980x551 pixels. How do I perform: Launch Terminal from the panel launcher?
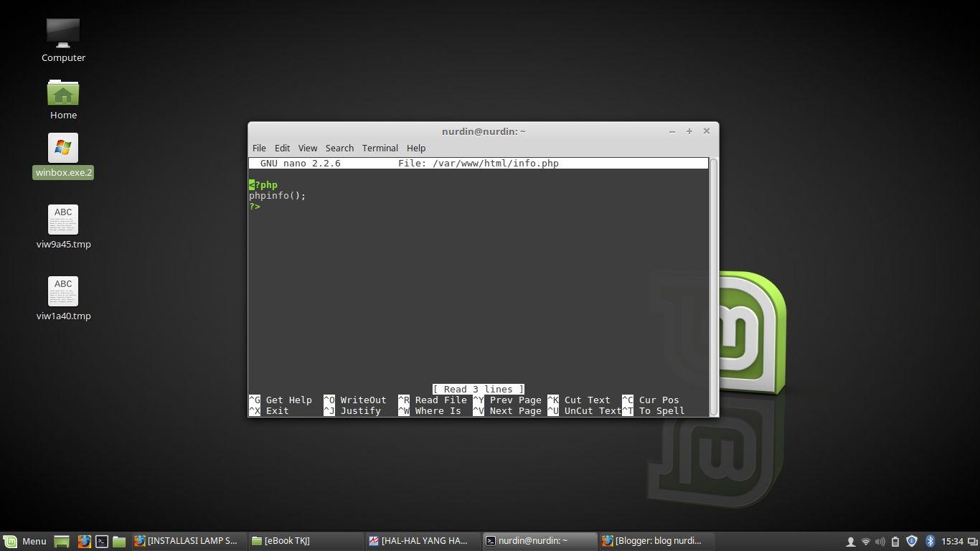tap(102, 542)
